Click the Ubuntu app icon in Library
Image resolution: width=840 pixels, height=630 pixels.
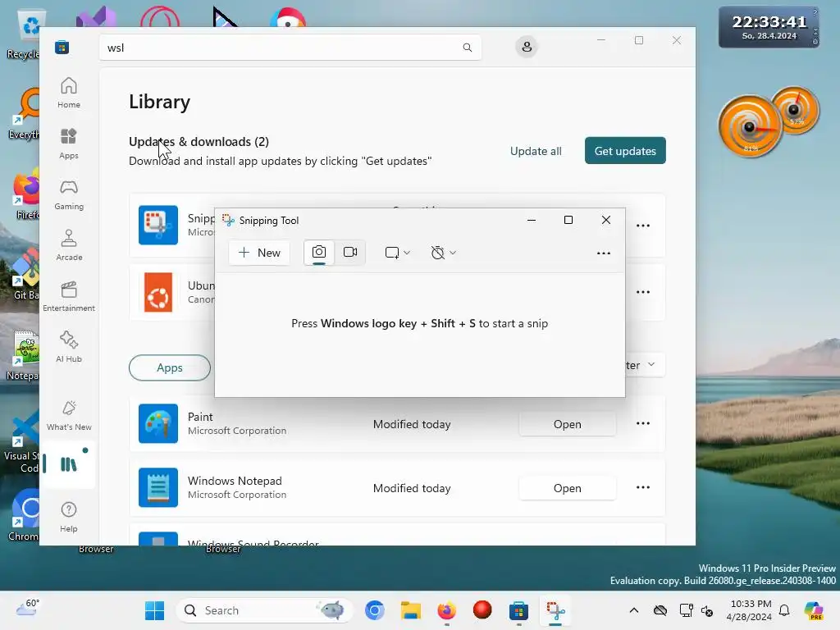(158, 293)
